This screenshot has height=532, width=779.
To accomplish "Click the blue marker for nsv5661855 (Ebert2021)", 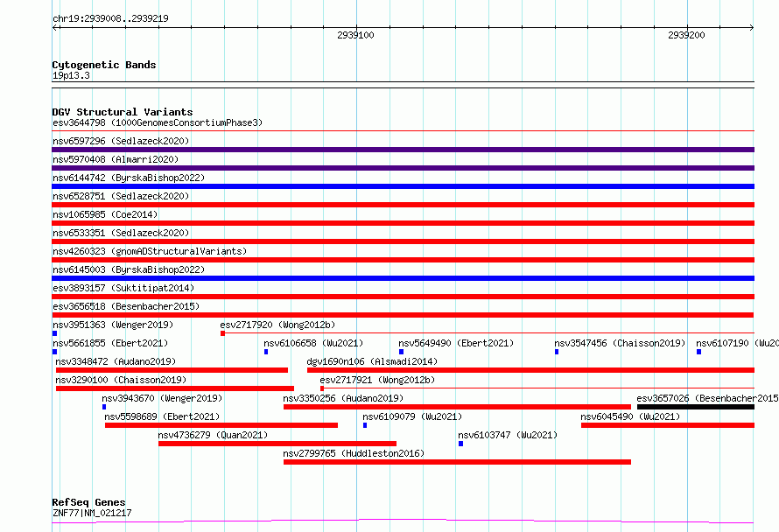I will pyautogui.click(x=54, y=352).
